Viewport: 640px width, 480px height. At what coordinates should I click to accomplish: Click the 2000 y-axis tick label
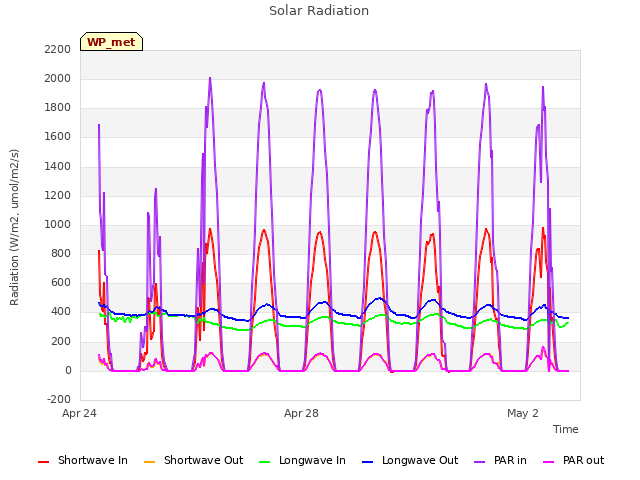pyautogui.click(x=58, y=78)
